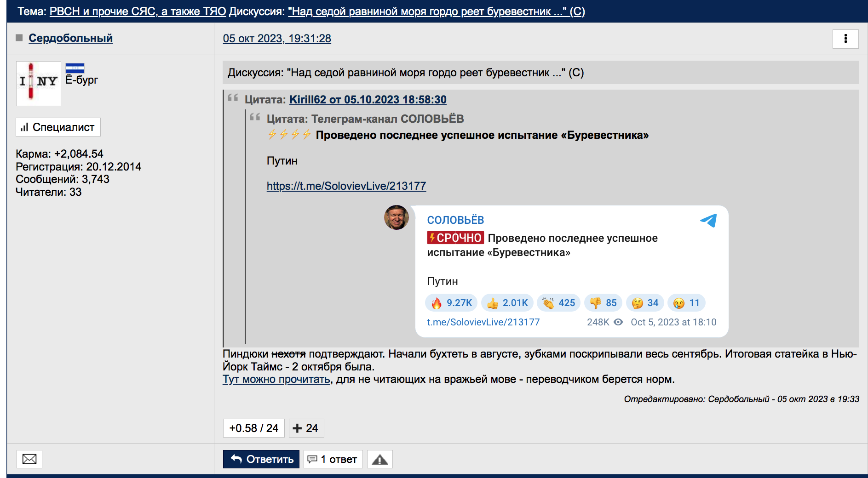
Task: Click the warning triangle report icon
Action: 379,459
